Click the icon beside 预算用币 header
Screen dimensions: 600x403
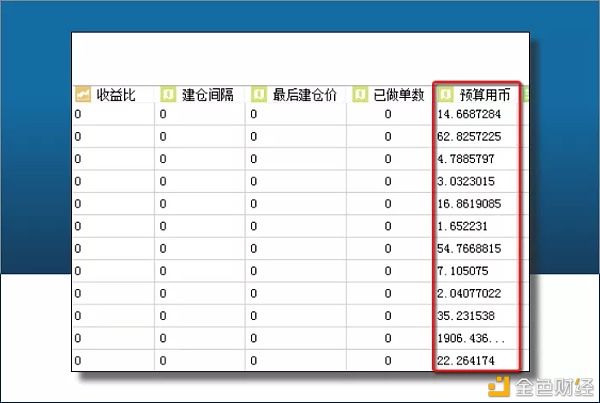click(x=446, y=95)
